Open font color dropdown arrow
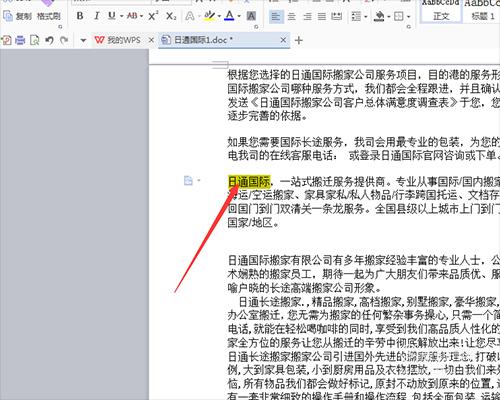This screenshot has height=400, width=500. click(x=239, y=16)
